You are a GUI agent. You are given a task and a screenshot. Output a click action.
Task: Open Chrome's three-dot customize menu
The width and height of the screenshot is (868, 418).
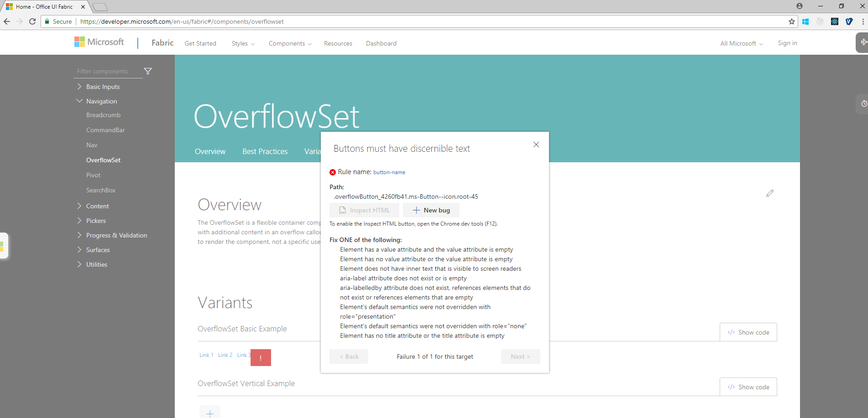[x=863, y=21]
